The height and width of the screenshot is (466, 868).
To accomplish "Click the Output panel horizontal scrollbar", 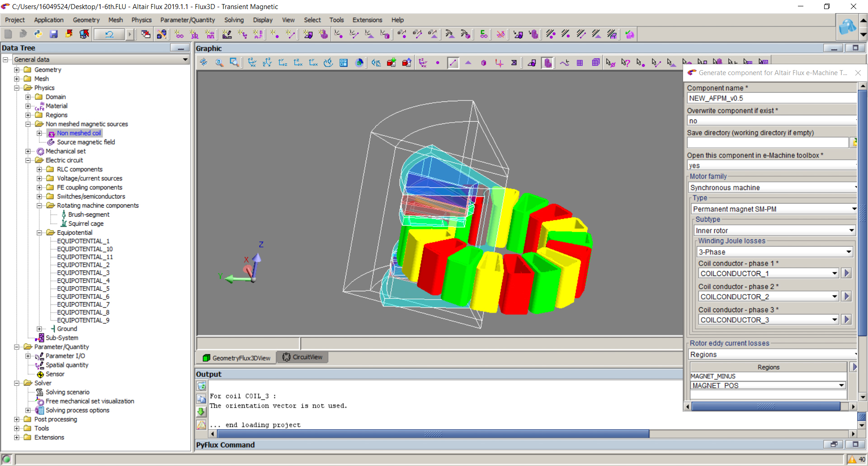I will point(433,434).
